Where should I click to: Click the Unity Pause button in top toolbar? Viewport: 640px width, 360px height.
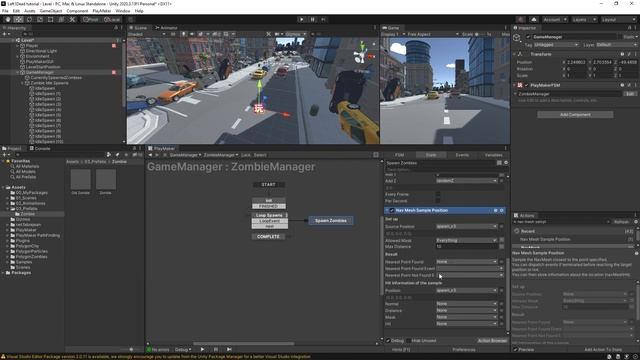click(x=312, y=20)
